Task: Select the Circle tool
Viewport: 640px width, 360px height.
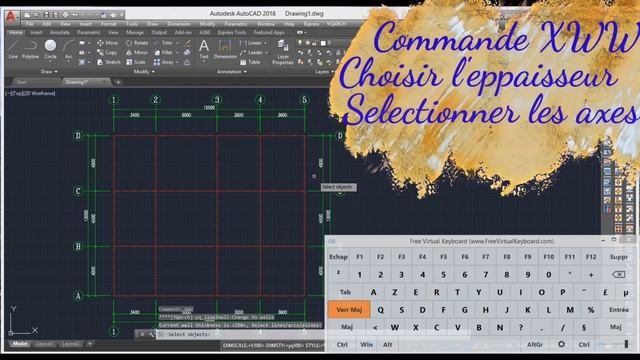Action: [50, 48]
